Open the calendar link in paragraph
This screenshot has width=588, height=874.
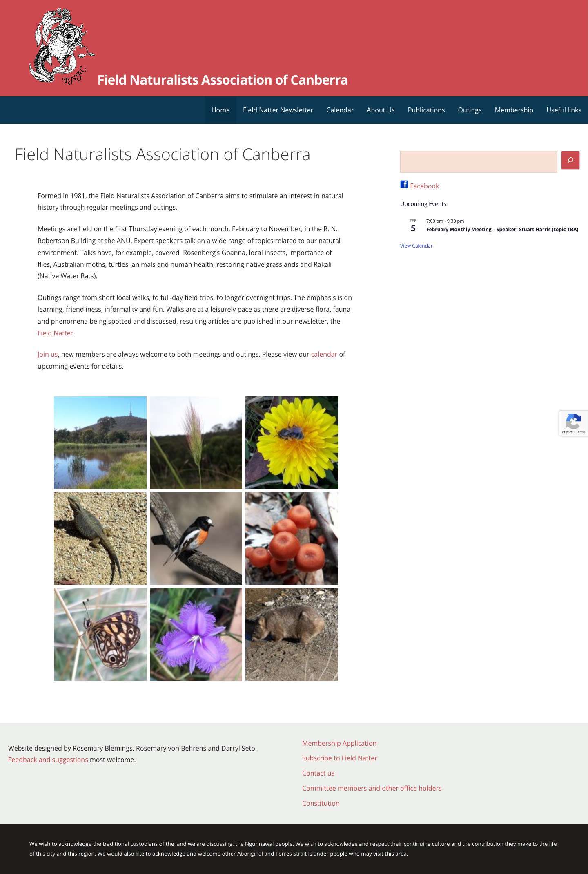[x=324, y=354]
